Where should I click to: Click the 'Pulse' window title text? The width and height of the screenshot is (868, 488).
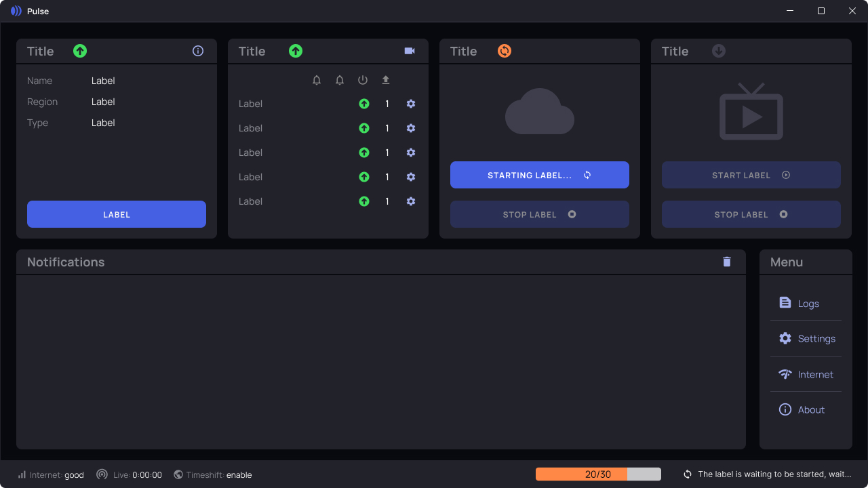(38, 12)
